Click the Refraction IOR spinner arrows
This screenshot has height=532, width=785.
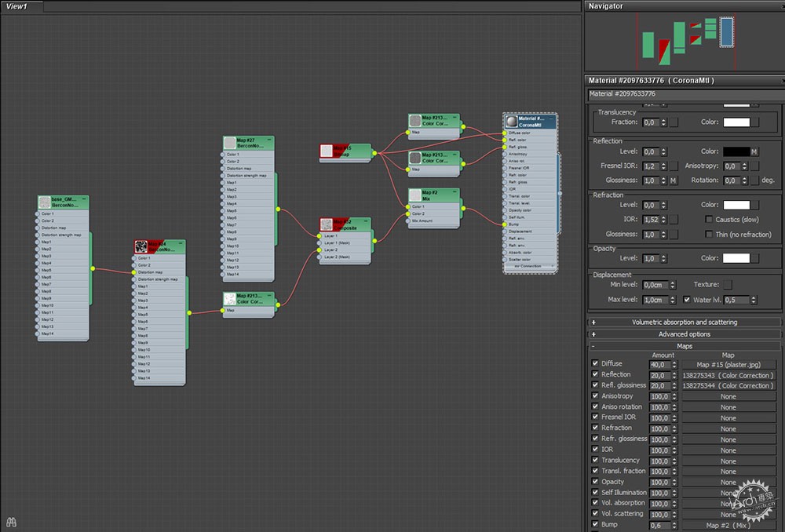(664, 219)
